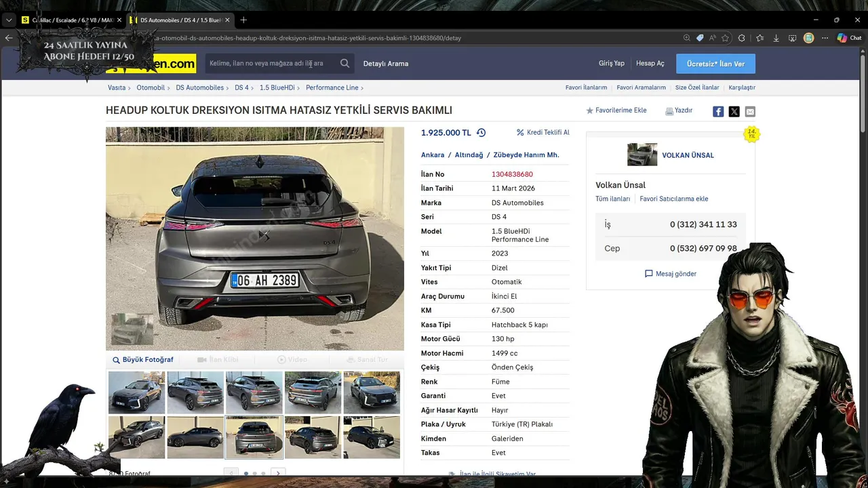Image resolution: width=868 pixels, height=488 pixels.
Task: Open new browser tab with plus icon
Action: [x=243, y=20]
